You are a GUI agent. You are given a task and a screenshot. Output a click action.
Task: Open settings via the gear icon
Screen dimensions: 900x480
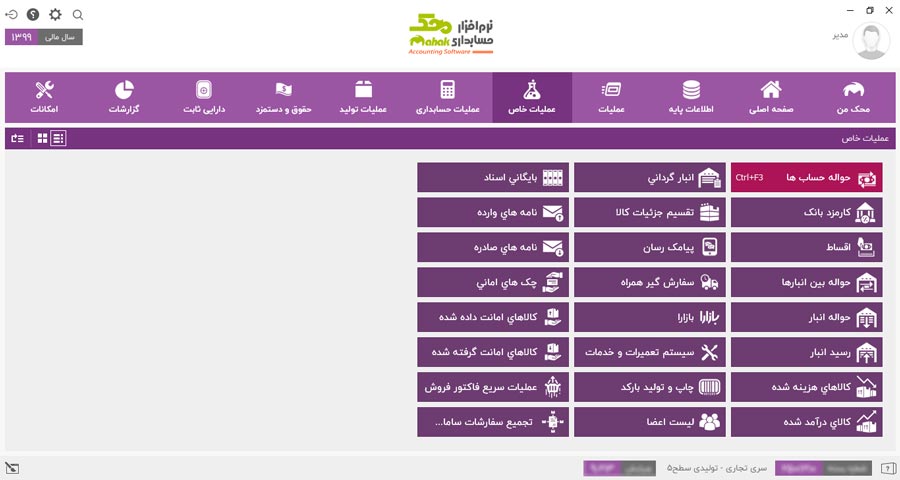[x=55, y=15]
